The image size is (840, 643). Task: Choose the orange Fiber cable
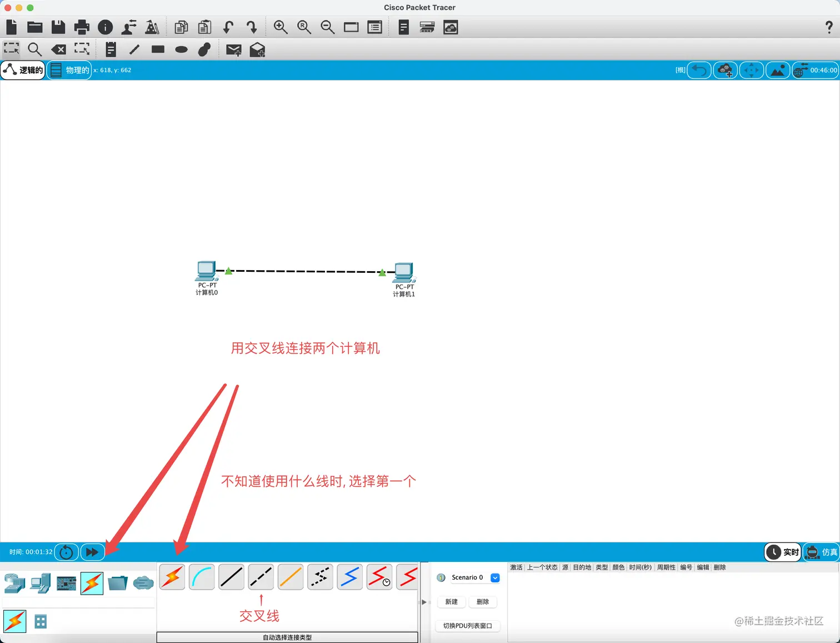point(291,577)
